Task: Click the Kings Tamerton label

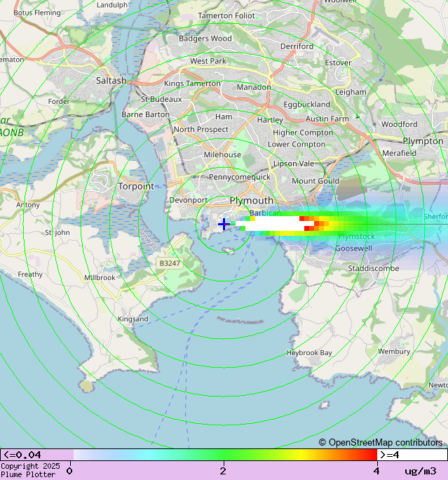Action: coord(192,84)
